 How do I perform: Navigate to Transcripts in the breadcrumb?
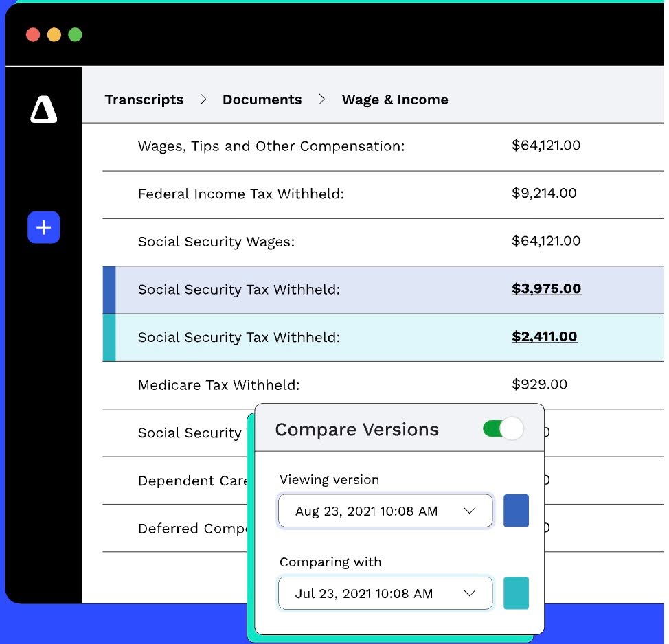144,100
